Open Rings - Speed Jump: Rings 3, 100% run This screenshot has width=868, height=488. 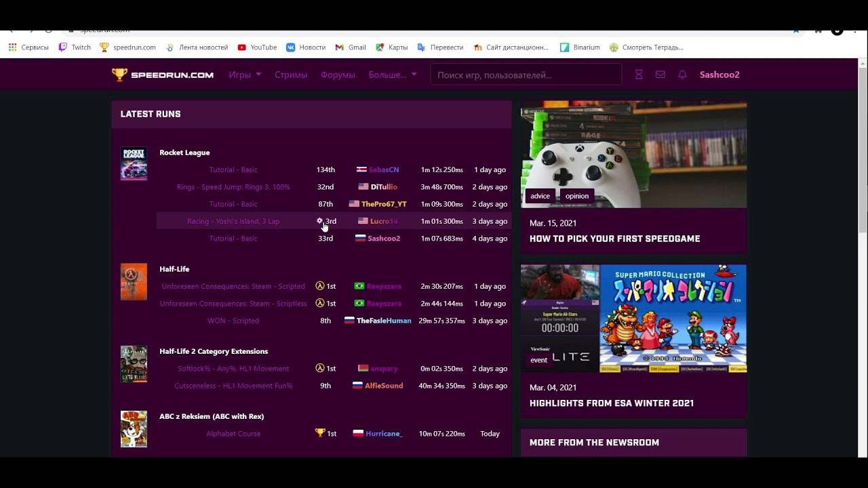click(x=233, y=187)
